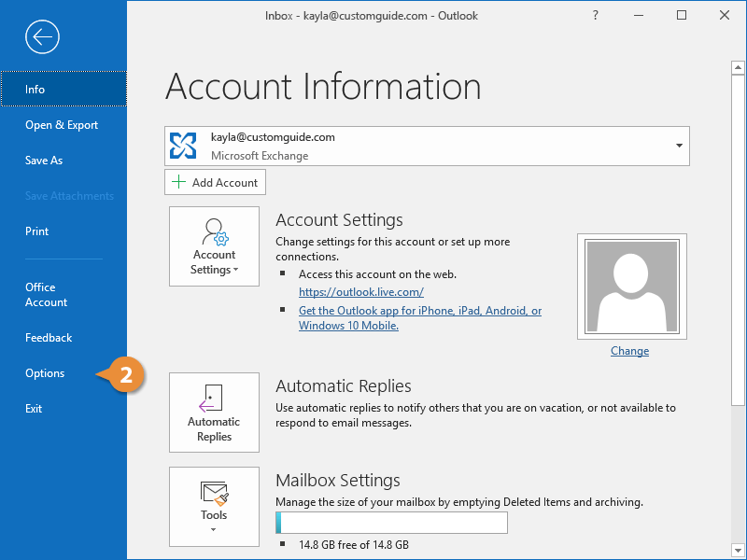Screen dimensions: 747x560
Task: Click the Microsoft Exchange account icon
Action: tap(183, 146)
